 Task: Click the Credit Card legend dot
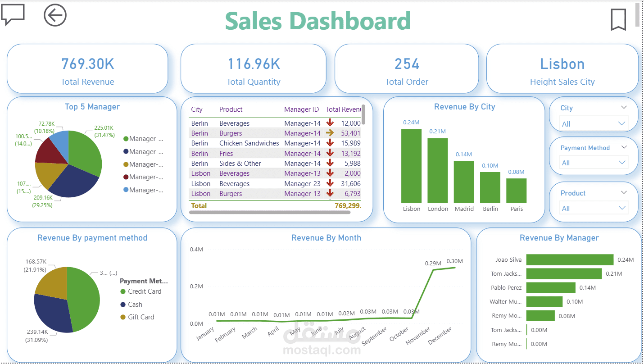point(123,291)
